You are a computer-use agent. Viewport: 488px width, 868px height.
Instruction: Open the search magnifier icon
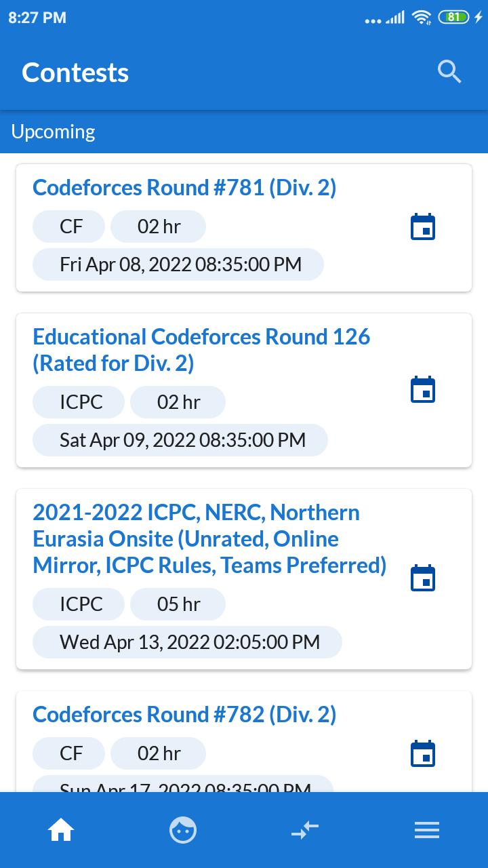click(449, 71)
